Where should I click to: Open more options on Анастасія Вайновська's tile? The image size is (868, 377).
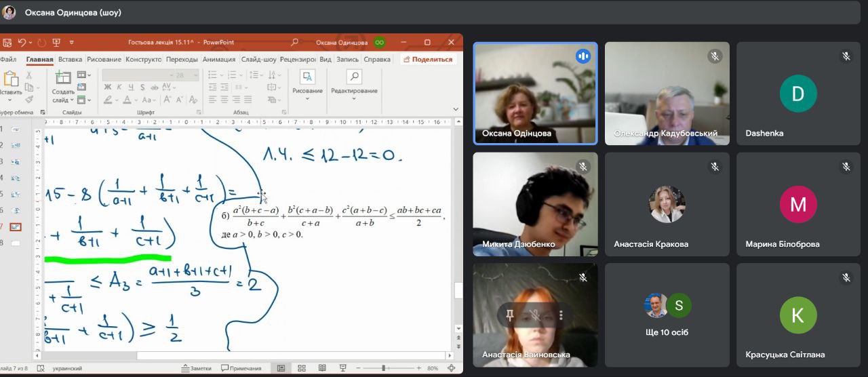tap(561, 315)
